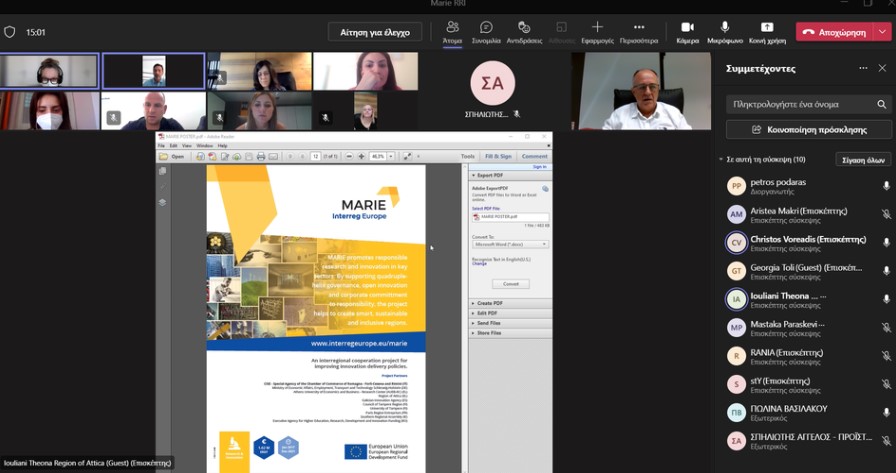
Task: Expand the Send Files section
Action: point(510,323)
